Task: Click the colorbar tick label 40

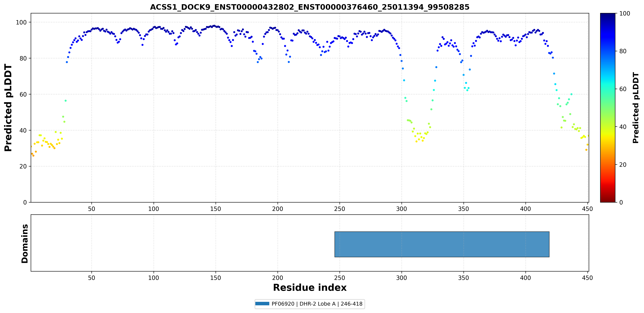Action: tap(623, 127)
